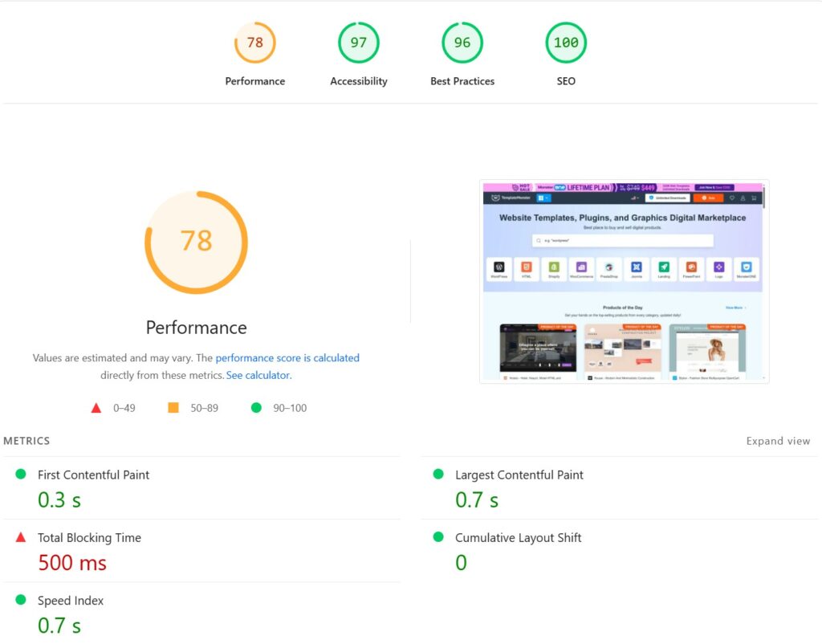822x644 pixels.
Task: Click the Cumulative Layout Shift value 0
Action: pos(461,563)
